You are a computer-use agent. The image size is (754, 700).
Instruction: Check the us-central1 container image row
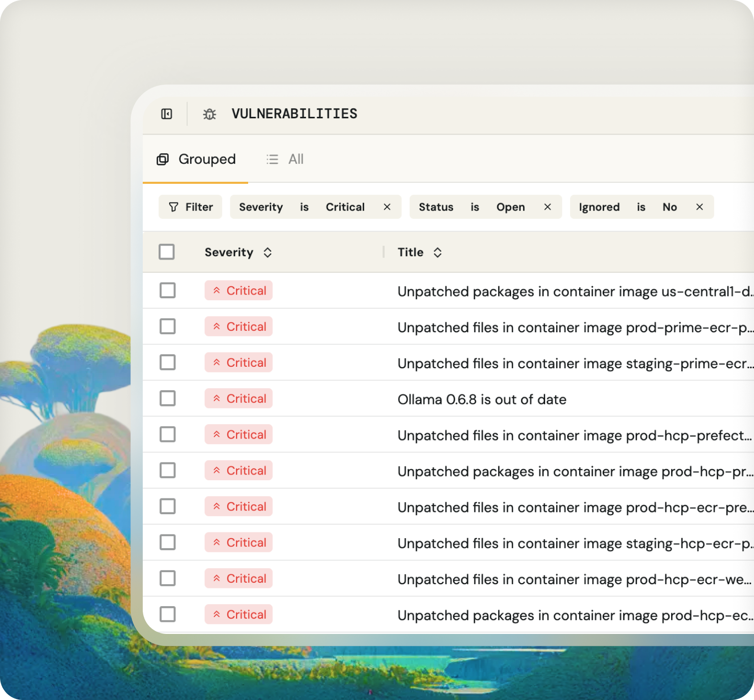coord(168,290)
